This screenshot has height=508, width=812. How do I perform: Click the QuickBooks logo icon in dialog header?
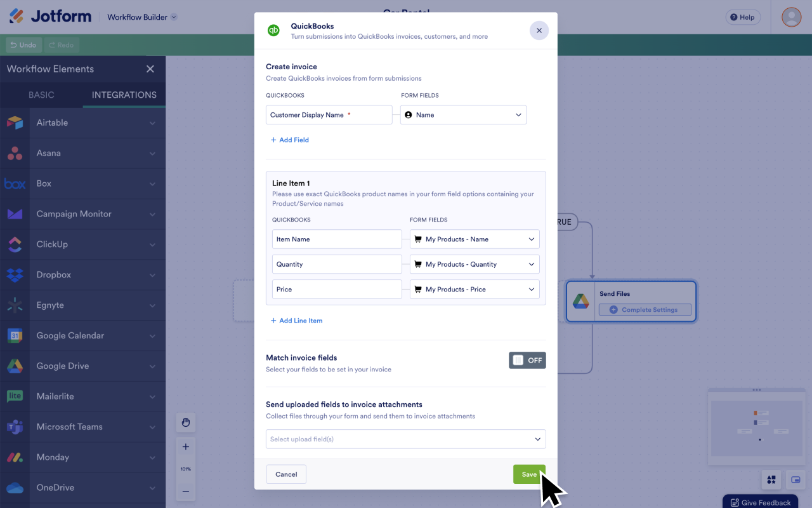[273, 30]
